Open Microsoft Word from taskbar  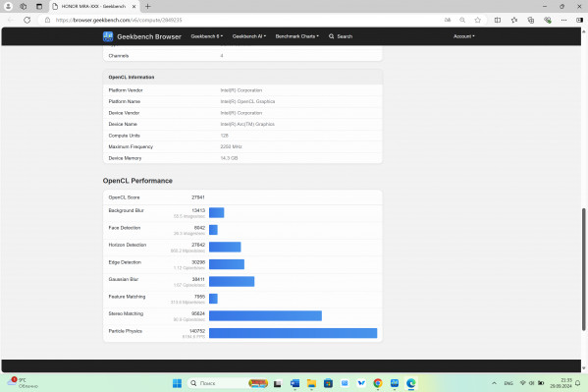(294, 383)
